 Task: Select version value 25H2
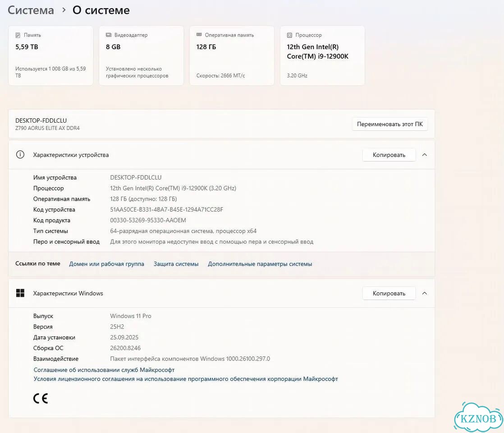click(x=117, y=327)
